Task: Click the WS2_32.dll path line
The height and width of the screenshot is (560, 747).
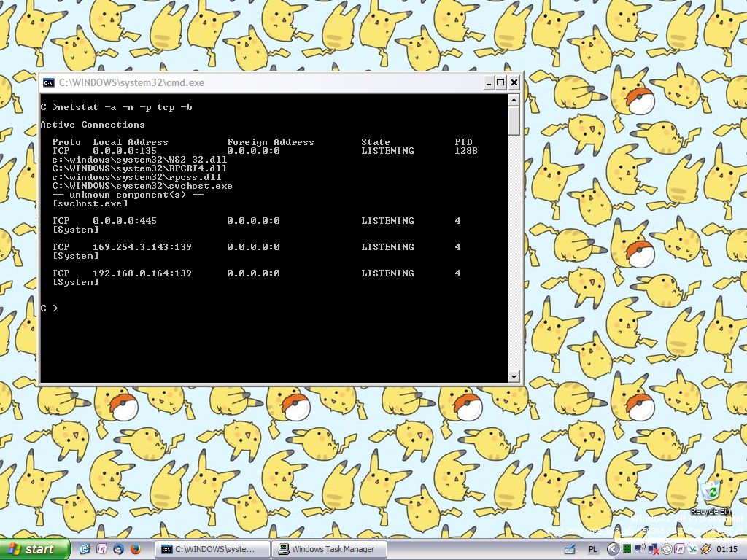Action: (x=139, y=160)
